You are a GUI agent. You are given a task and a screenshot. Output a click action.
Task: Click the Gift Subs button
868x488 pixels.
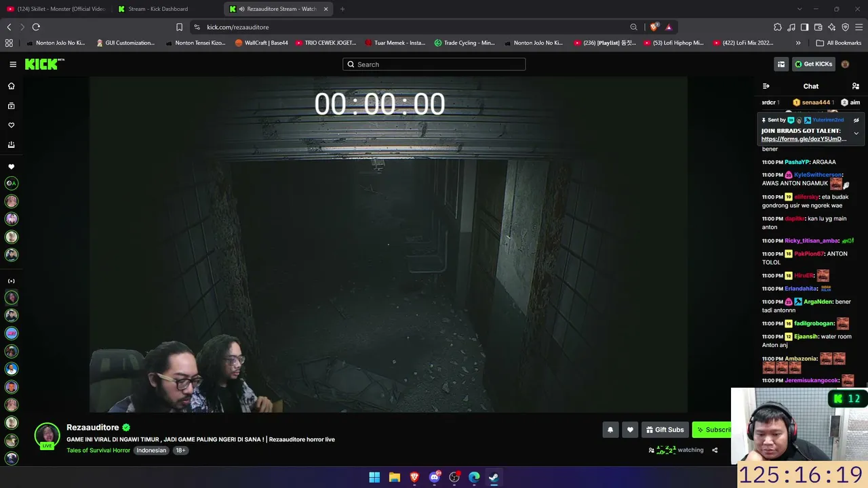[x=665, y=430]
